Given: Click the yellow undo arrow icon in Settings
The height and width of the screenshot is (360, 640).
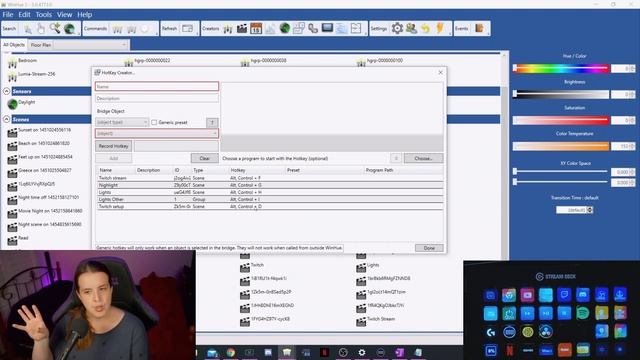Looking at the screenshot, I should coord(426,29).
